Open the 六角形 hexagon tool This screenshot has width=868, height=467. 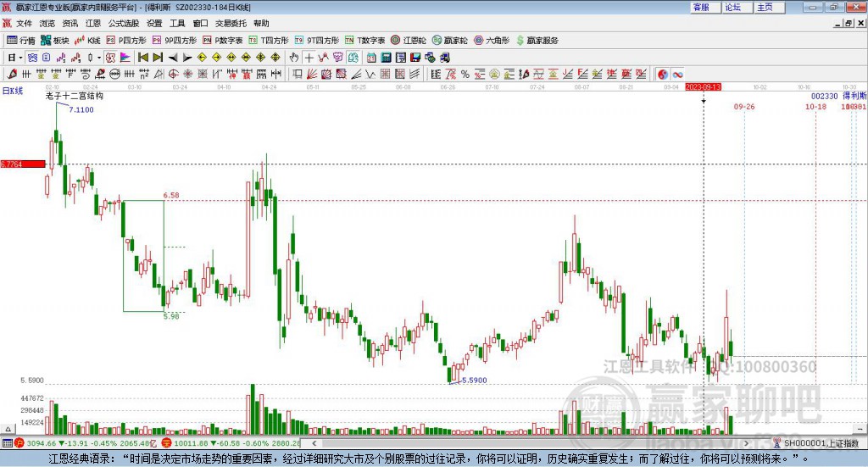(x=492, y=41)
